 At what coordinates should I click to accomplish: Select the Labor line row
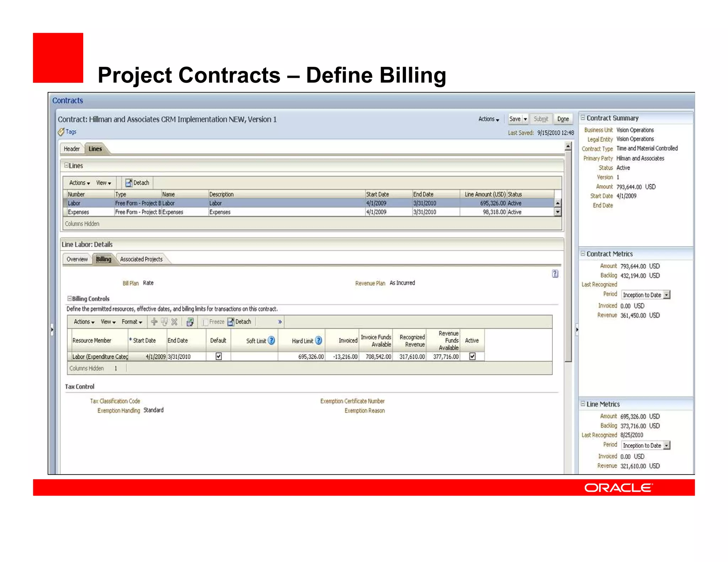(309, 203)
